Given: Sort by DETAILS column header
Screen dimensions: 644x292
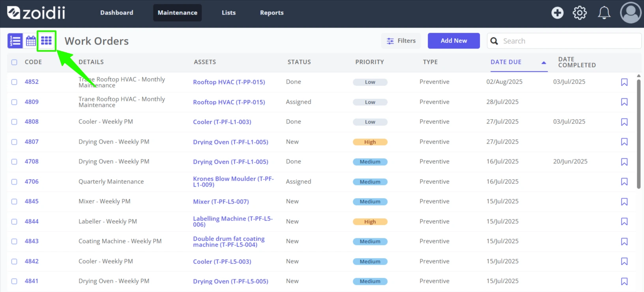Looking at the screenshot, I should [x=91, y=62].
